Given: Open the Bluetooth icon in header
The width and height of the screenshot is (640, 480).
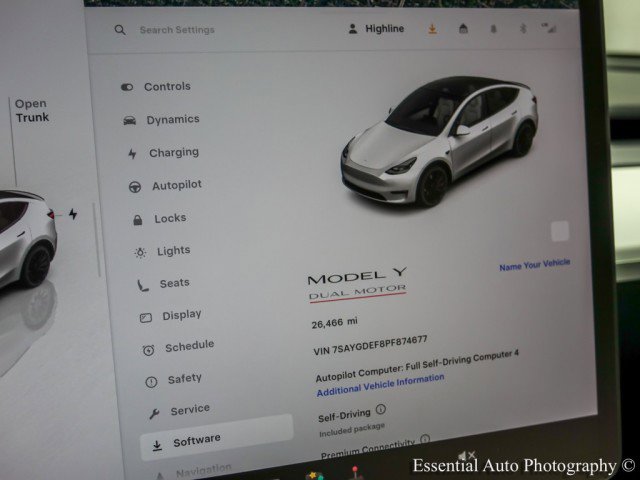Looking at the screenshot, I should tap(522, 29).
